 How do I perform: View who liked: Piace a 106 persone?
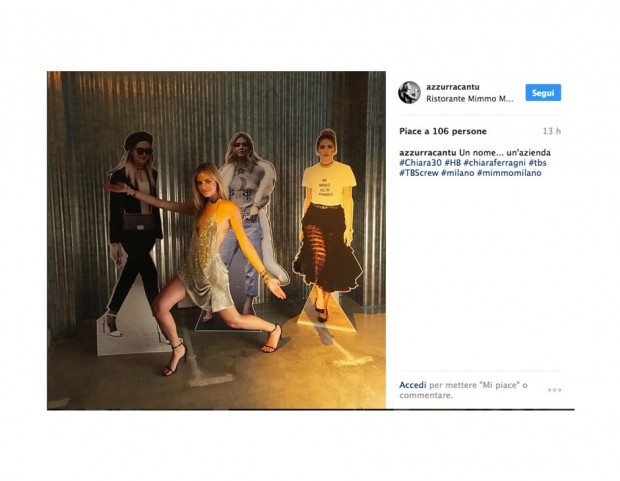[x=443, y=131]
